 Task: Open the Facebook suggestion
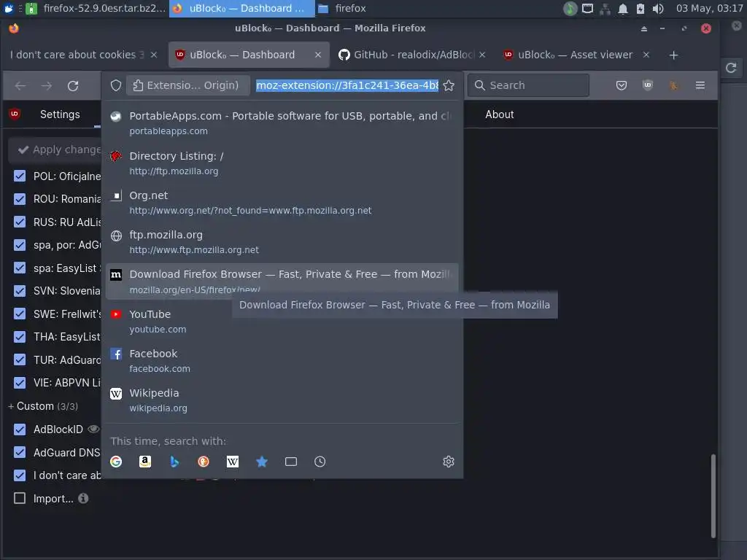point(282,360)
